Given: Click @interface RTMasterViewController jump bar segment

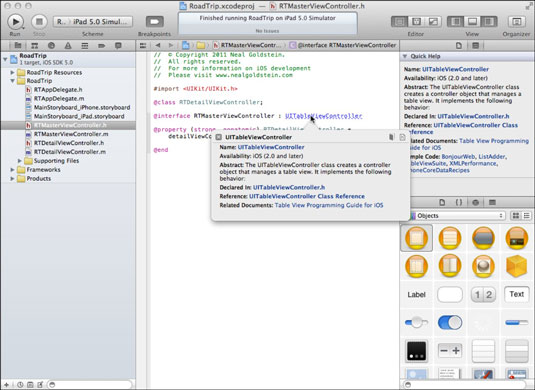Looking at the screenshot, I should pyautogui.click(x=343, y=45).
